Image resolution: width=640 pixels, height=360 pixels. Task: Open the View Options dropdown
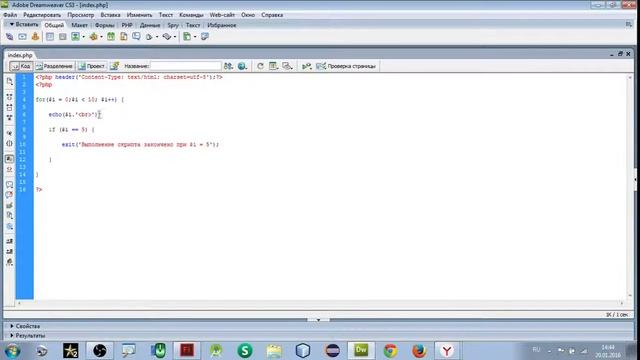[x=273, y=66]
